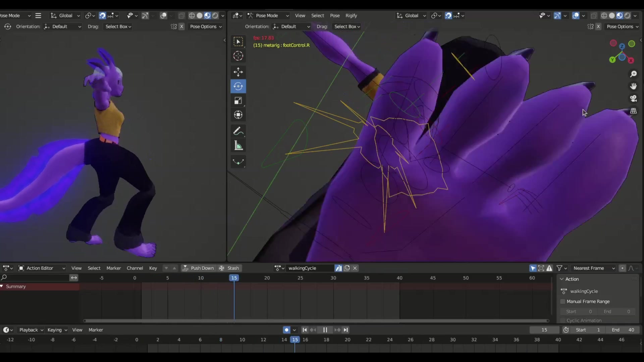Select the Rotate tool
Viewport: 644px width, 362px height.
(238, 86)
